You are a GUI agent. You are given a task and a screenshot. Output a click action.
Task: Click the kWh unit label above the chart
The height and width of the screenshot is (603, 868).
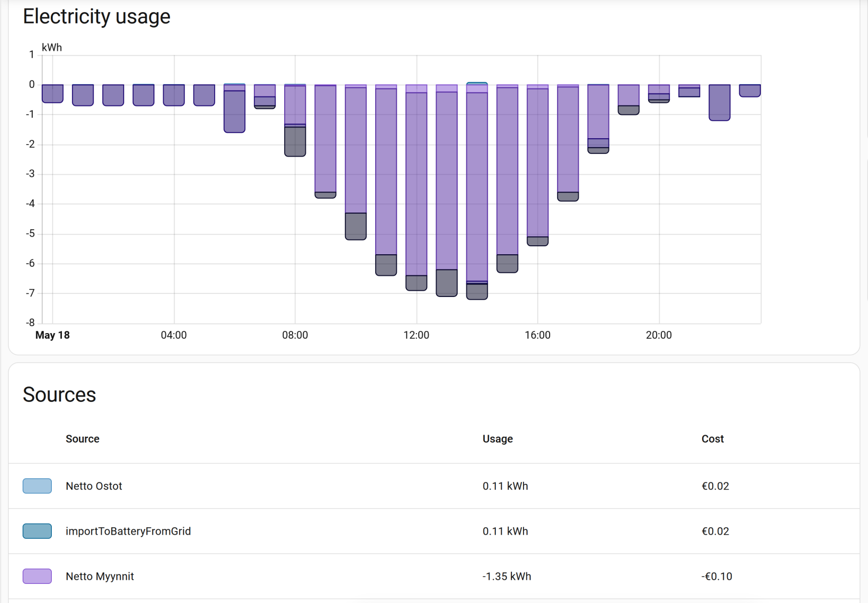[52, 48]
